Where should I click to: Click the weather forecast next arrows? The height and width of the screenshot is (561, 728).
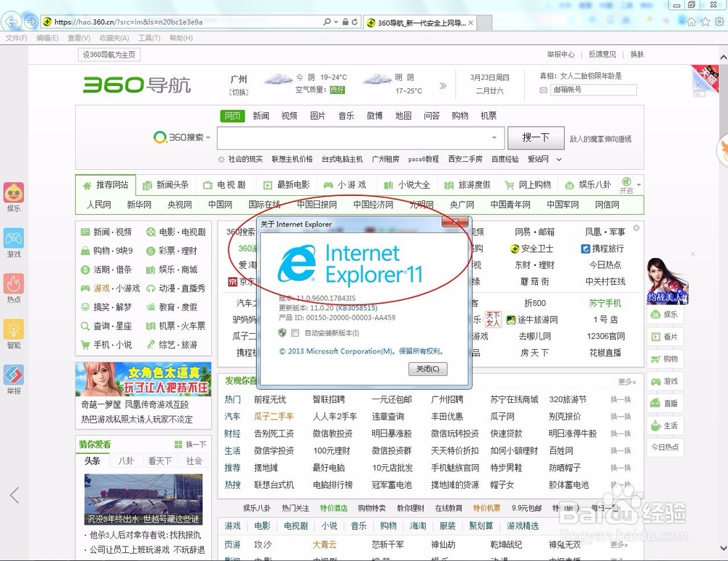click(x=443, y=85)
